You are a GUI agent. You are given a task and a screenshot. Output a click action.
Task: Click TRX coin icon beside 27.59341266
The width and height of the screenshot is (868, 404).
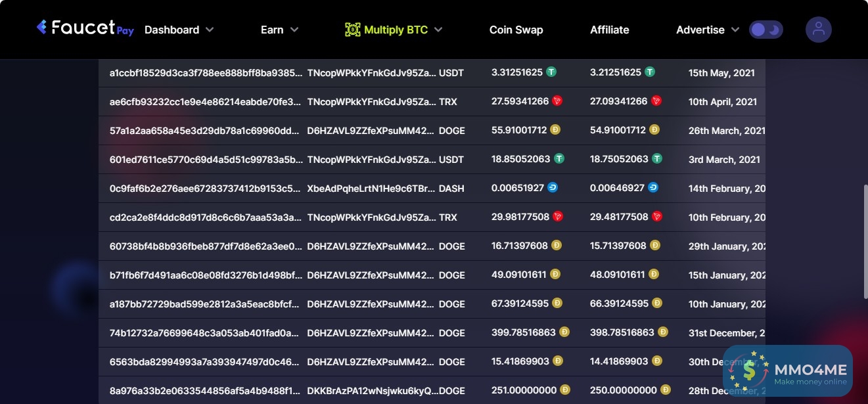(x=557, y=101)
